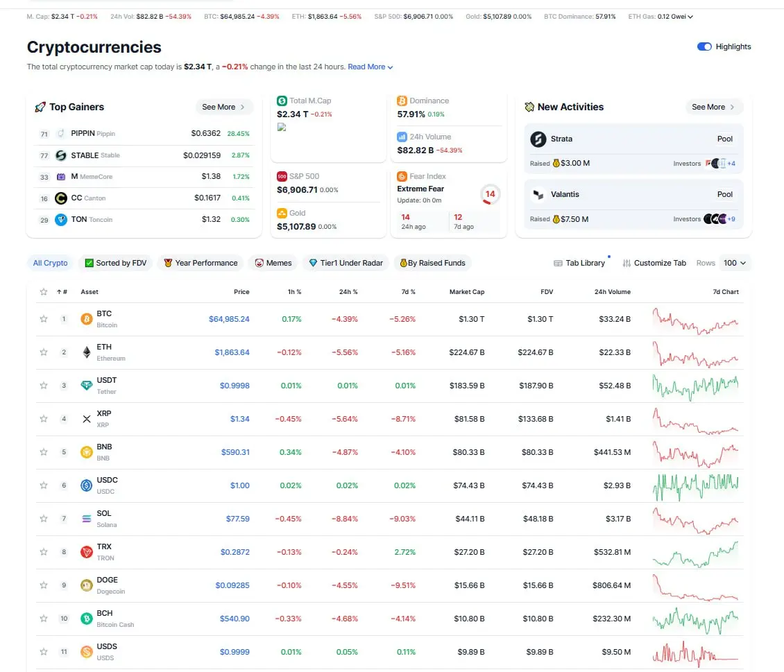
Task: Click the XRP coin icon
Action: (x=87, y=419)
